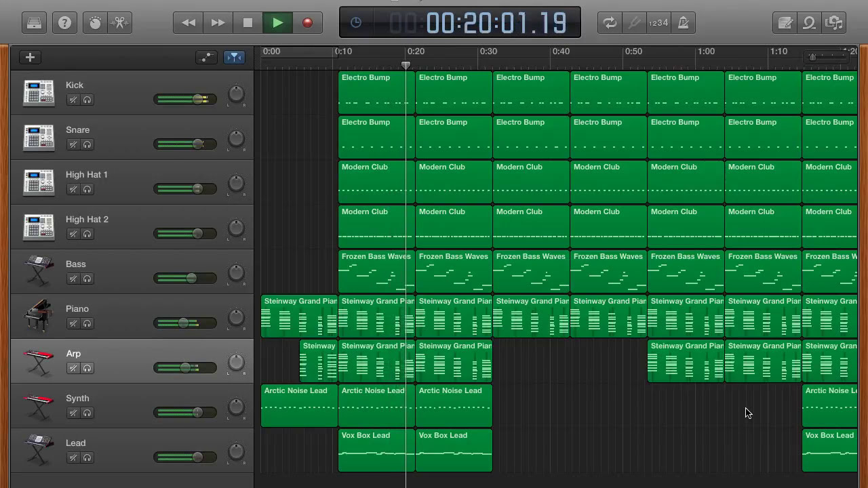The image size is (868, 488).
Task: Mute the Bass track
Action: 73,279
